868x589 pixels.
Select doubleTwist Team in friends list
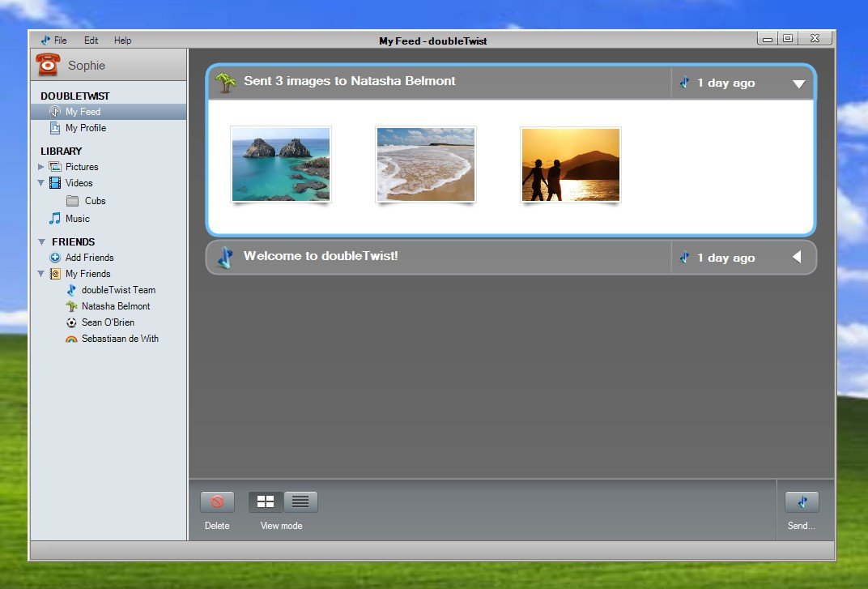click(x=118, y=290)
